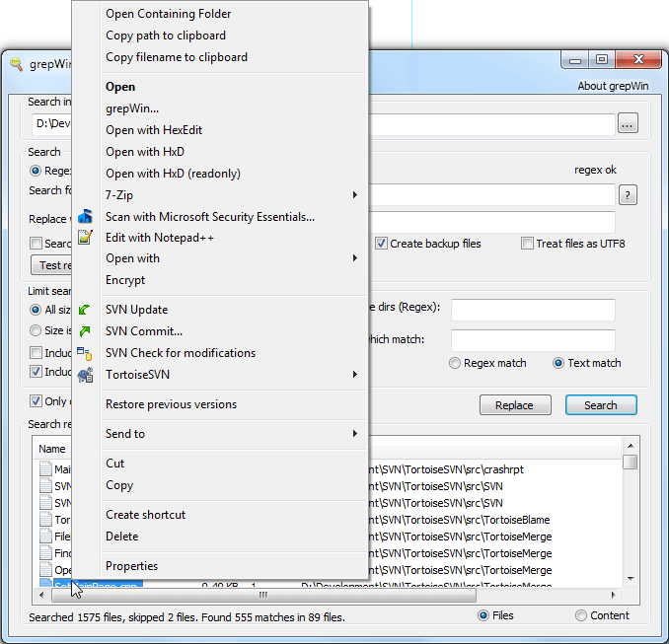Select the Regex match radio button
669x644 pixels.
point(455,363)
